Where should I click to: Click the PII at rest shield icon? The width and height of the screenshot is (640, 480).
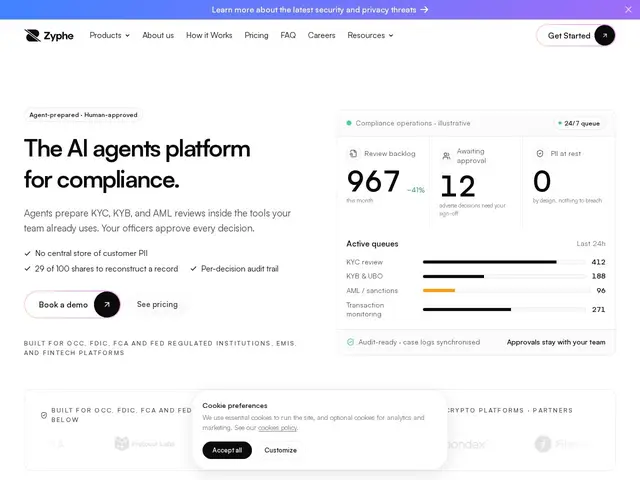(x=540, y=153)
